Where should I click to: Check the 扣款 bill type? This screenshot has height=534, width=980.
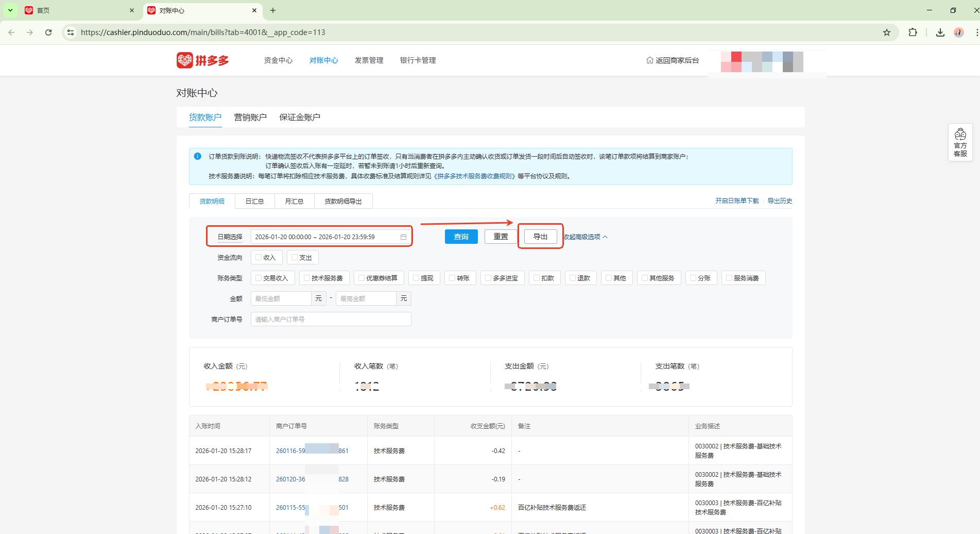point(537,278)
